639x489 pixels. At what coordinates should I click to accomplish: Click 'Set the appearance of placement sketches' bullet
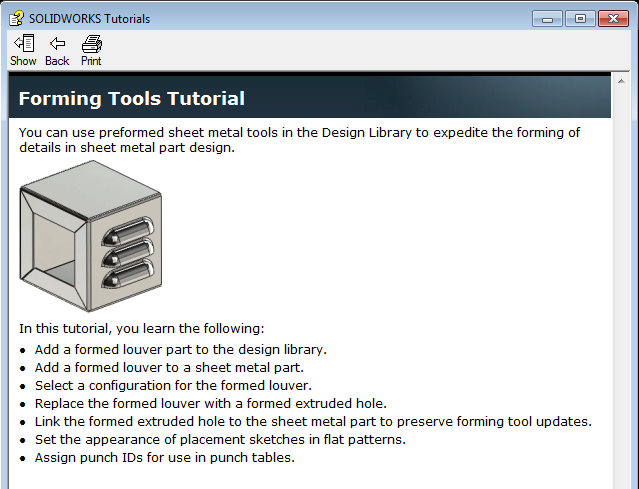[x=220, y=439]
